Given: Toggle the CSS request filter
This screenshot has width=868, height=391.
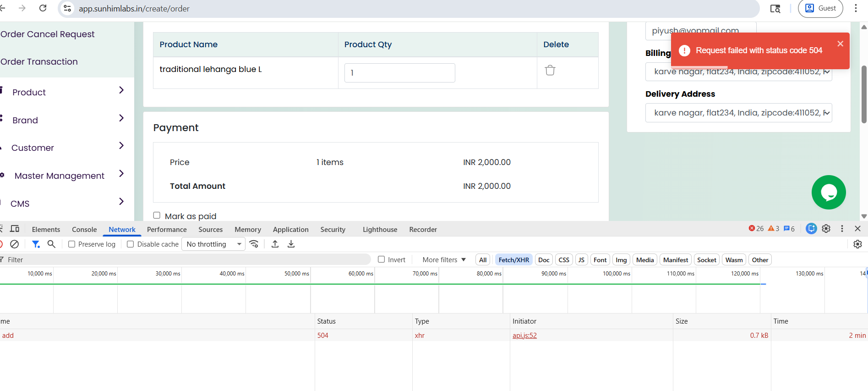Looking at the screenshot, I should click(564, 260).
